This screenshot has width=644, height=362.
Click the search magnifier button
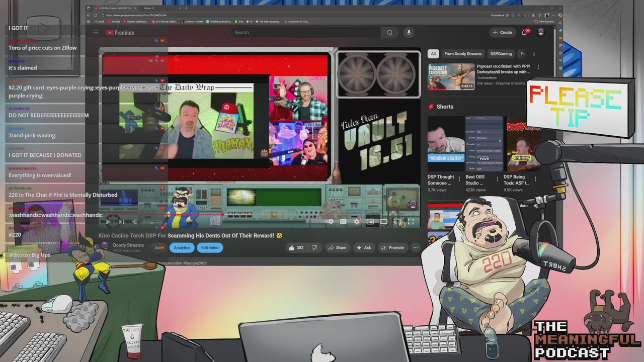coord(389,32)
